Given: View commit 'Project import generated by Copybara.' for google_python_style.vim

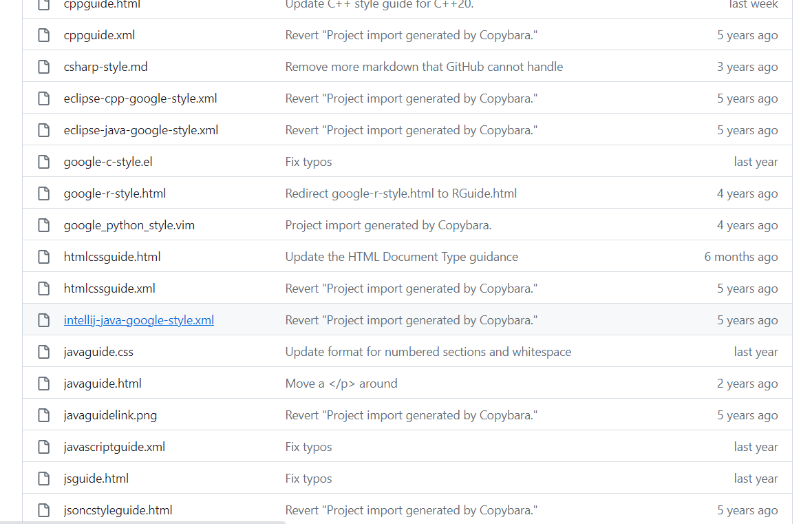Looking at the screenshot, I should pos(388,225).
